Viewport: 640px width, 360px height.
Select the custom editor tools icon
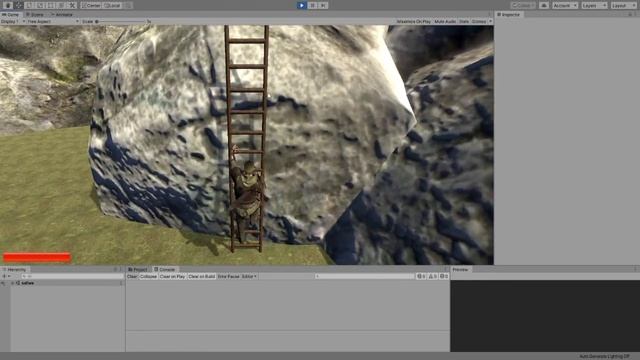coord(72,5)
